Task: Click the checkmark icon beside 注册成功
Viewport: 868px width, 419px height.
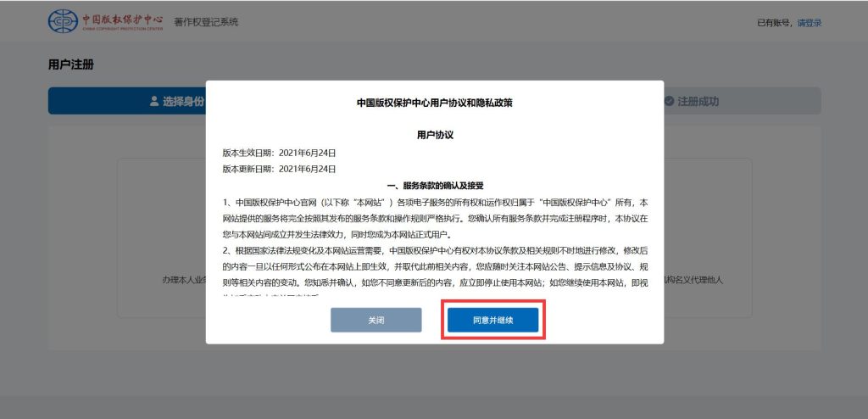Action: click(669, 101)
